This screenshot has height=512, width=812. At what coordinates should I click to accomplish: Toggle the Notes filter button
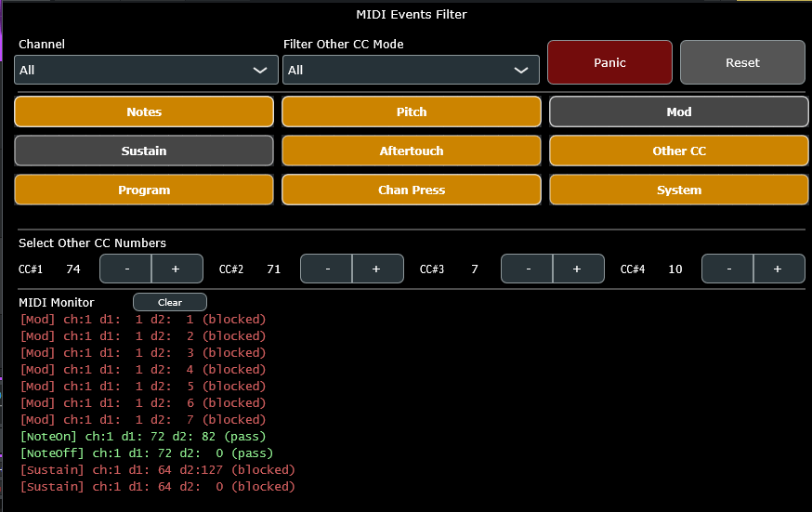pos(144,112)
